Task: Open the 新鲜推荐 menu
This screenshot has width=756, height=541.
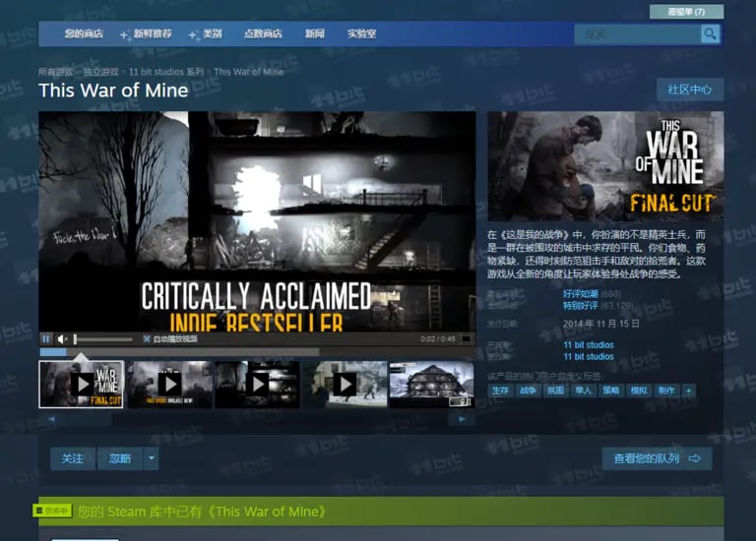Action: (x=153, y=33)
